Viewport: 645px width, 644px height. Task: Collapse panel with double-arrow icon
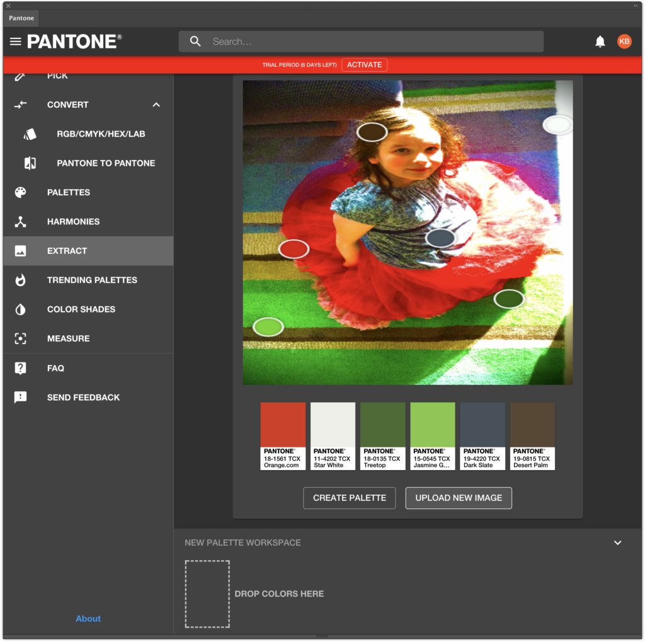(636, 6)
